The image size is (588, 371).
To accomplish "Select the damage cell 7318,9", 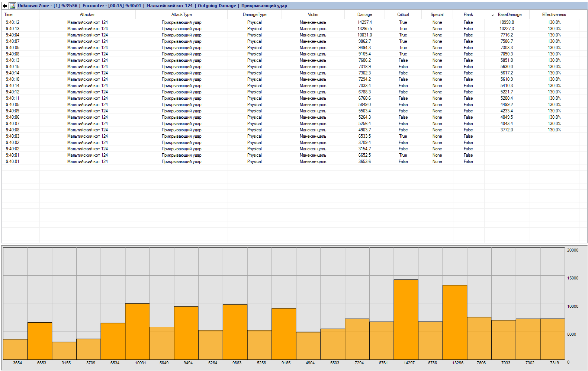I will click(x=364, y=67).
